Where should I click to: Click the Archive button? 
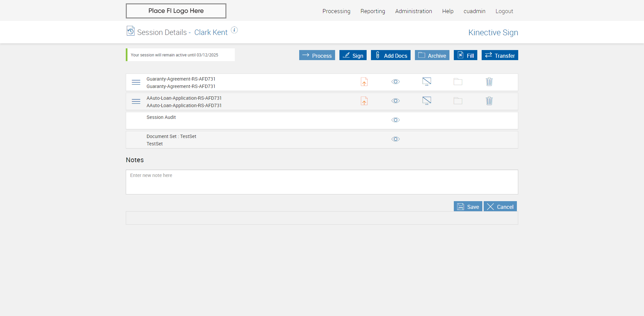432,55
